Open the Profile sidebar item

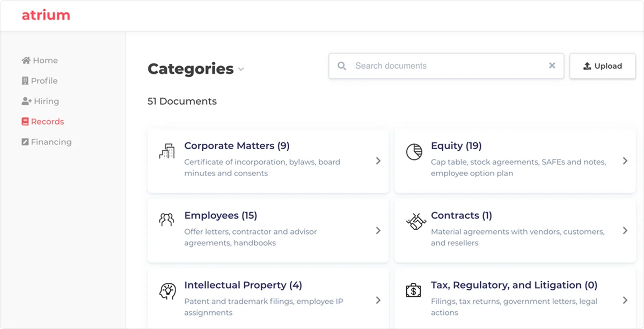39,81
